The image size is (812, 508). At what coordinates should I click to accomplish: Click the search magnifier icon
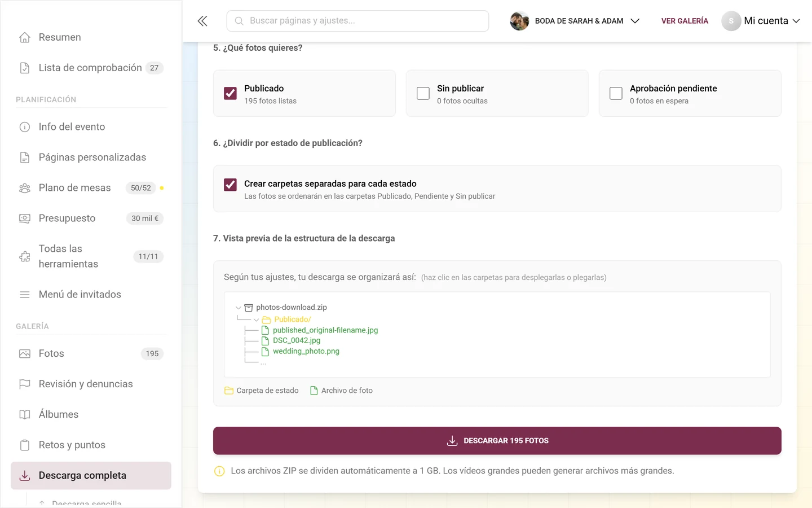click(x=239, y=21)
